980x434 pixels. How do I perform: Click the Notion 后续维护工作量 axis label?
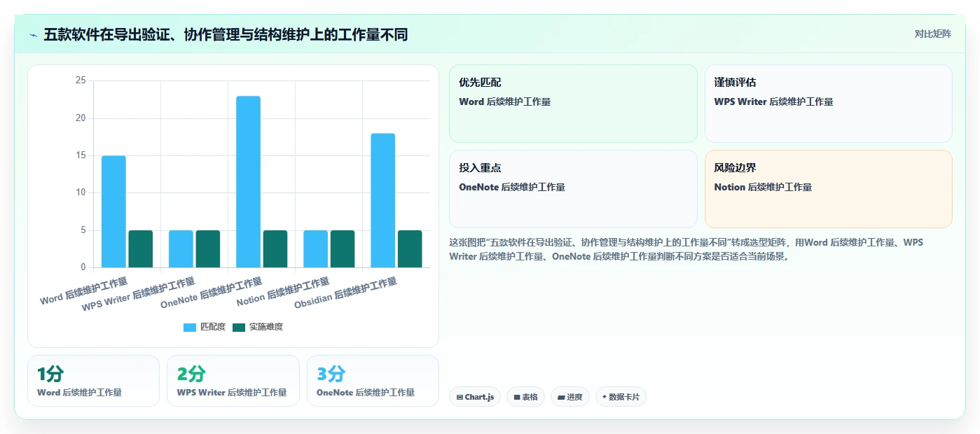click(283, 291)
